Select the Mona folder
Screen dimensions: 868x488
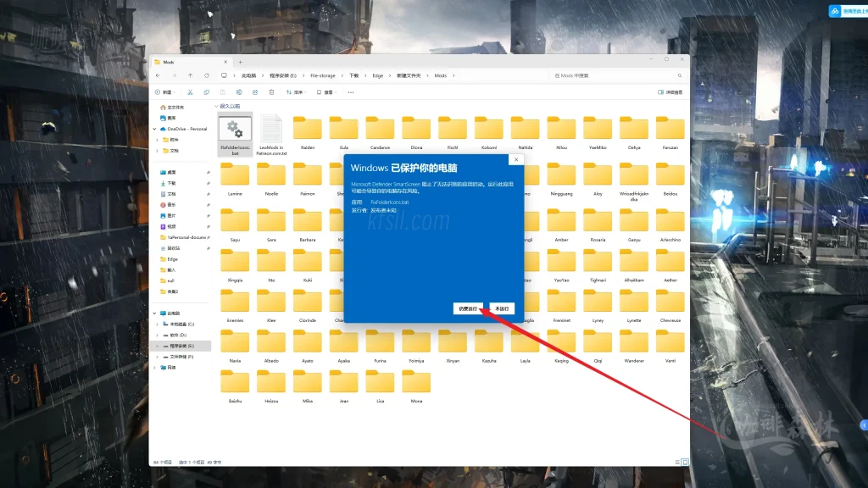click(416, 386)
